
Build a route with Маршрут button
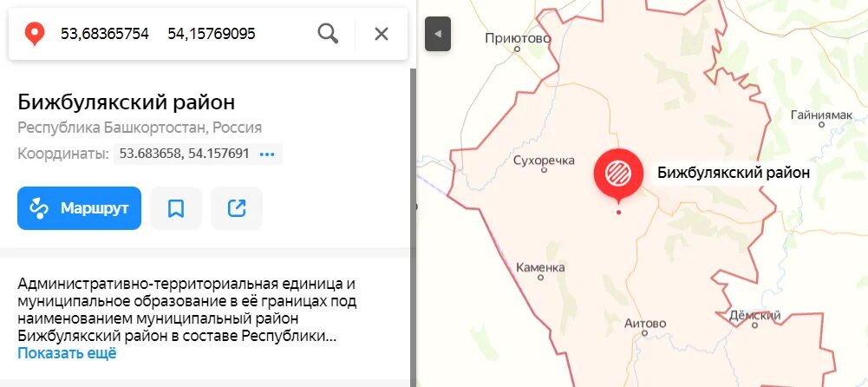79,208
